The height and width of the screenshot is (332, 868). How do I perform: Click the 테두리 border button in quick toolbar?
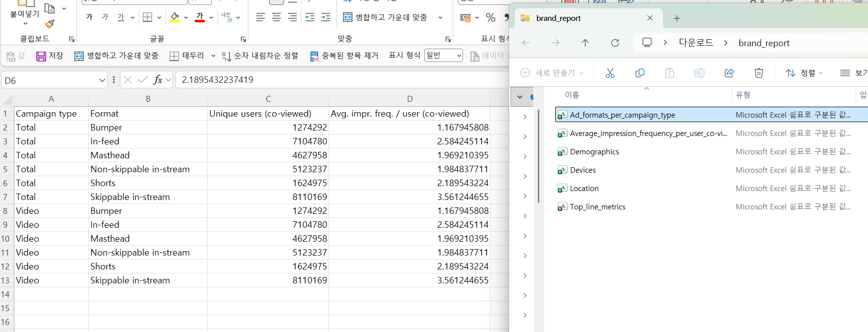(187, 56)
